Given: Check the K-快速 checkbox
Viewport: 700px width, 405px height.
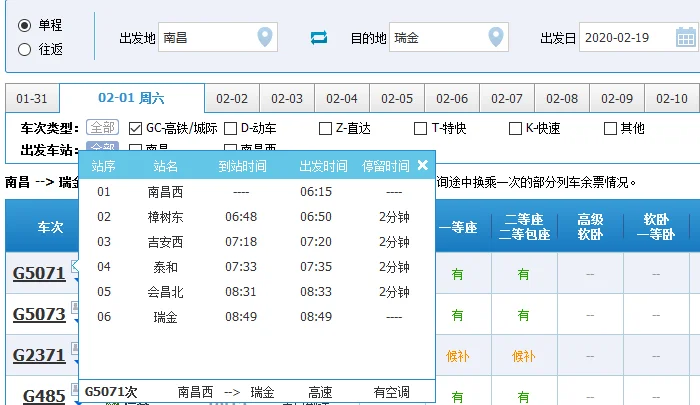Looking at the screenshot, I should pyautogui.click(x=515, y=129).
